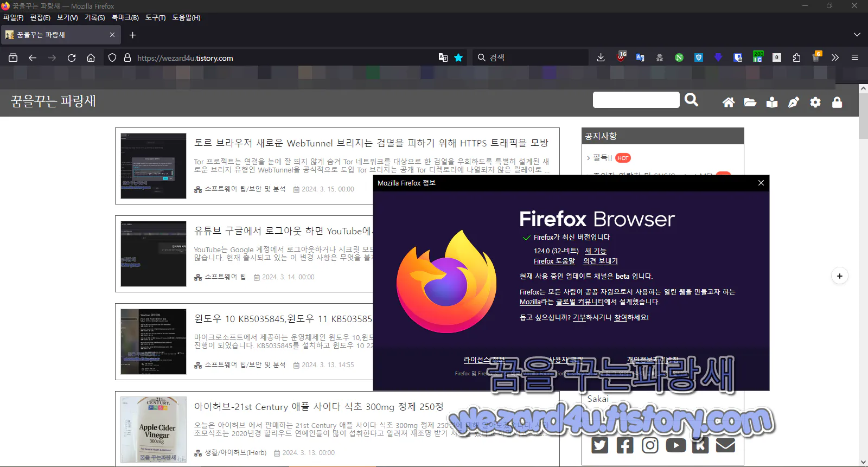Open the 도움말(H) menu
Screen dimensions: 868x467
click(186, 17)
